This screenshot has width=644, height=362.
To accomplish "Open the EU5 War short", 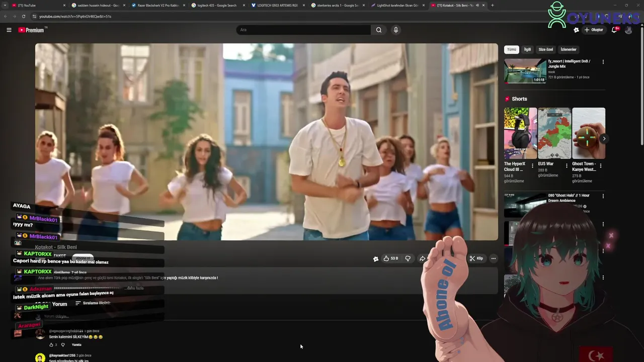I will point(554,133).
